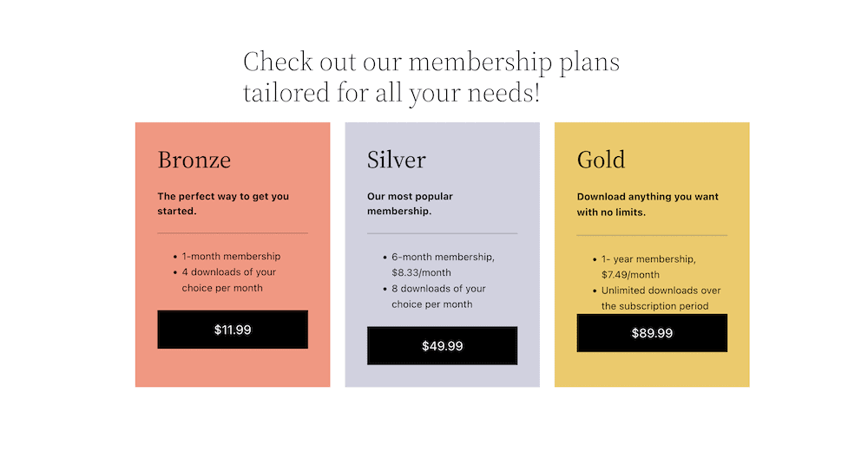This screenshot has height=464, width=868.
Task: Click the '1-month membership' bullet item
Action: 231,257
